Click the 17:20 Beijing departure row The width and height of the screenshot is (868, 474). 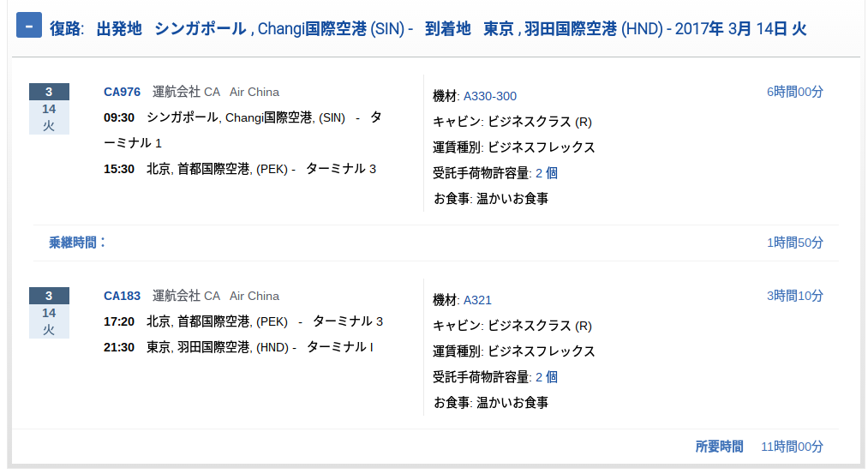pyautogui.click(x=243, y=321)
